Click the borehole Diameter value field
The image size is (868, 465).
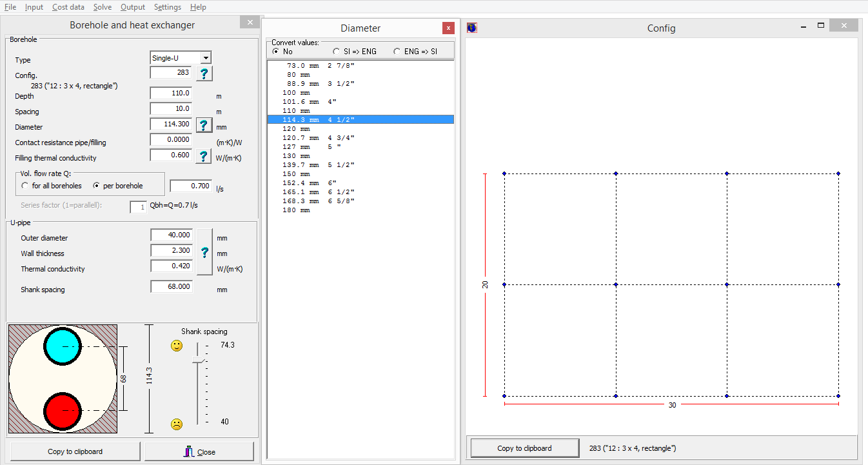(x=171, y=124)
